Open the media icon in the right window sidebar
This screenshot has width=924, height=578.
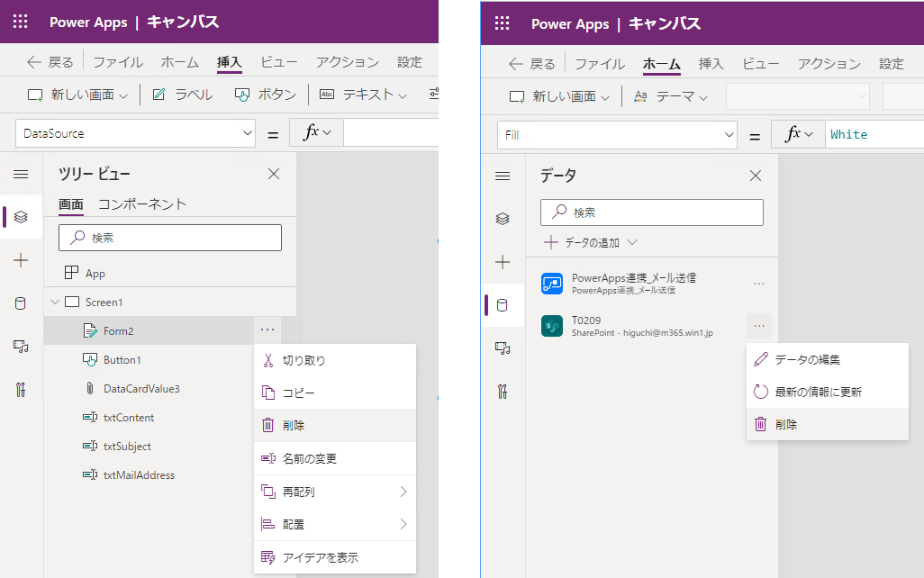503,348
